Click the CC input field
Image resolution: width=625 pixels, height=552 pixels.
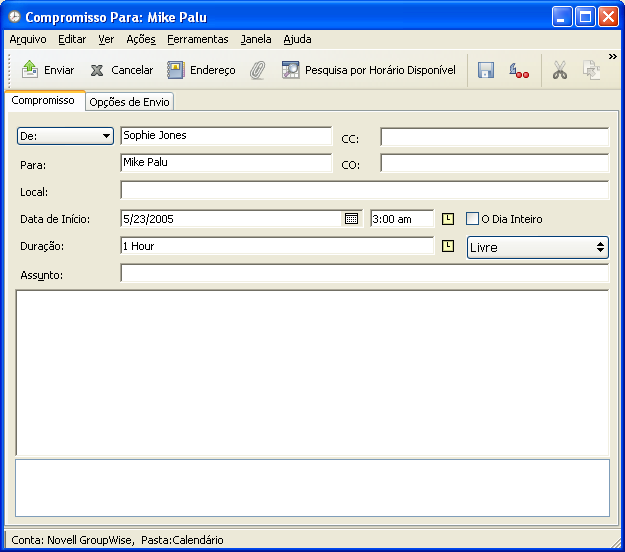point(495,137)
